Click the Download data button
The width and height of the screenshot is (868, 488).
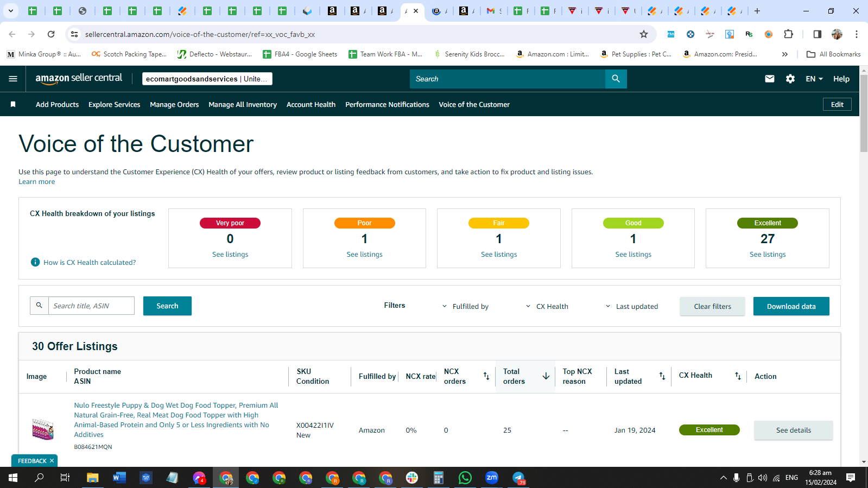791,306
